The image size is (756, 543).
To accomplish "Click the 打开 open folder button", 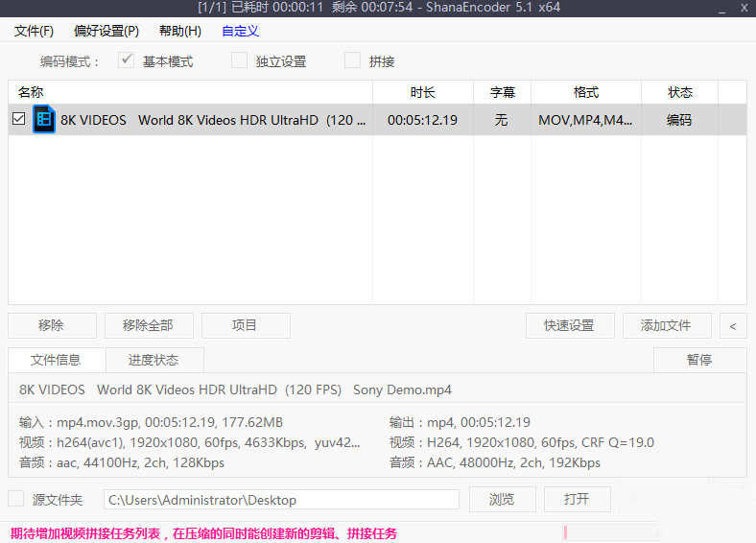I will point(578,499).
